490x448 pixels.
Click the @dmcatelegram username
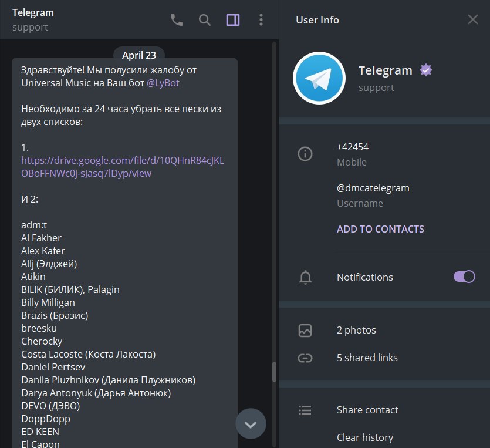pos(373,188)
